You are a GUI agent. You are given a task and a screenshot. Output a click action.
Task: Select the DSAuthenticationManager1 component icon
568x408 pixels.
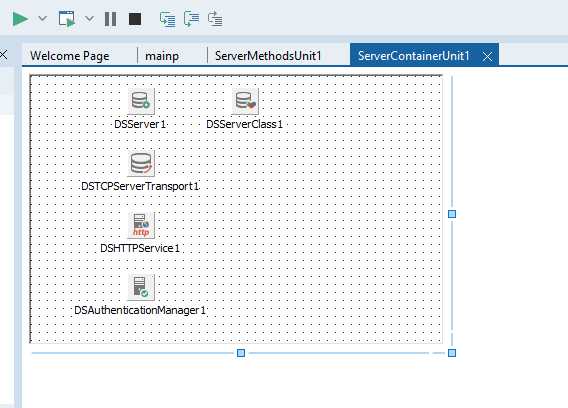click(x=141, y=287)
